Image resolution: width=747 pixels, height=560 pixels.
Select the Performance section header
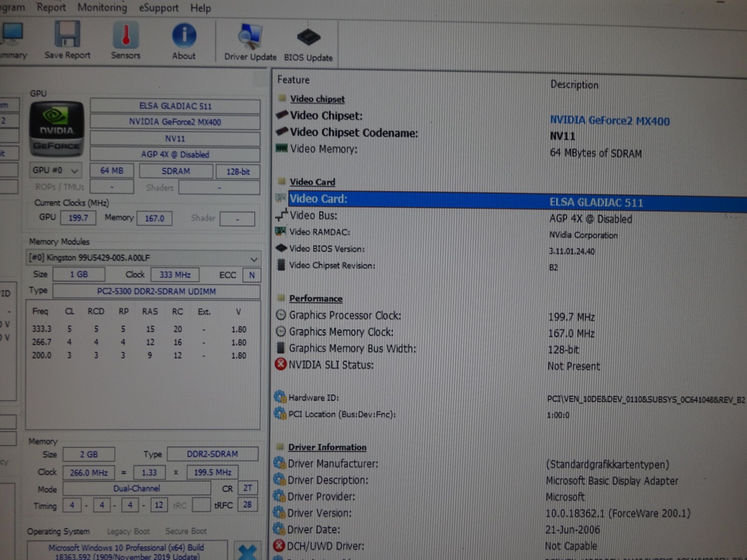pyautogui.click(x=316, y=298)
